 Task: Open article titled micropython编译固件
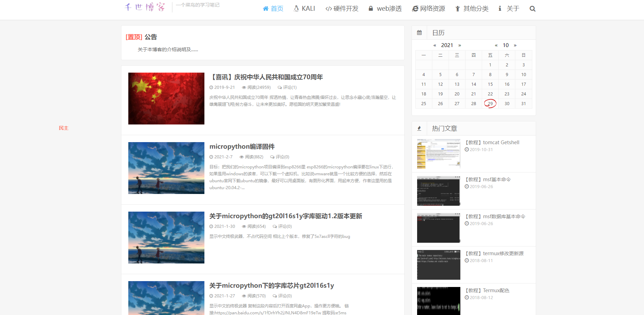242,147
